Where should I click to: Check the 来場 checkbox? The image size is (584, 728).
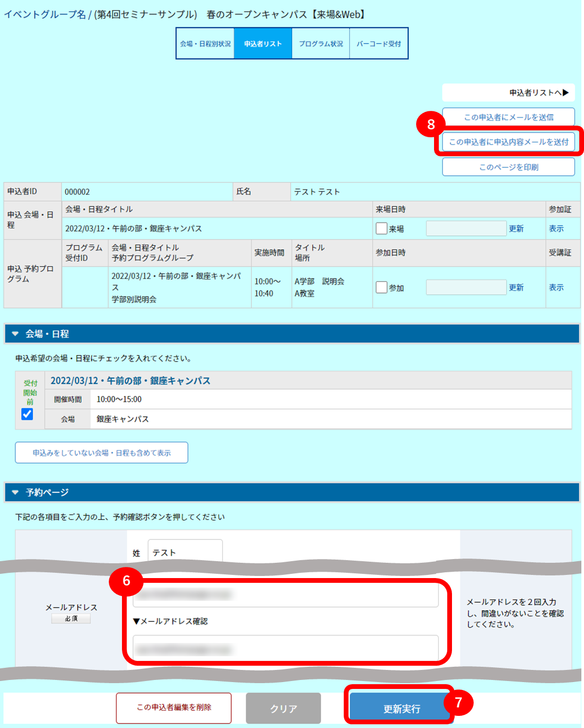pyautogui.click(x=381, y=229)
